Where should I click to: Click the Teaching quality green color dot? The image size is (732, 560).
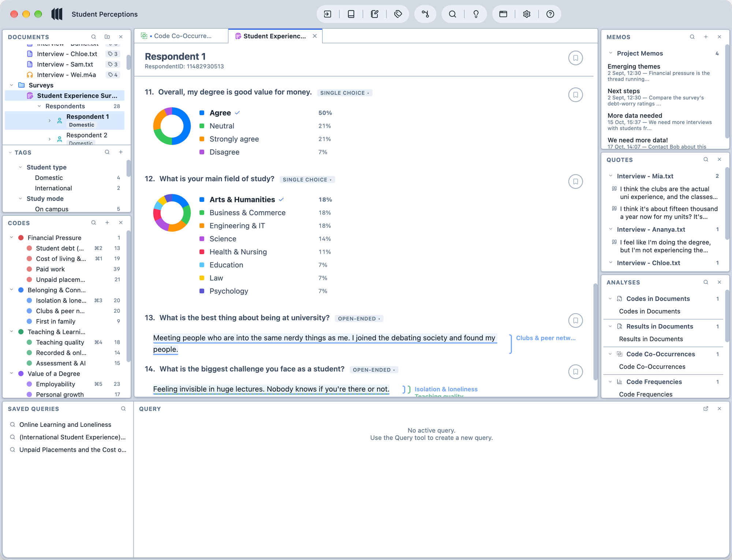[29, 342]
